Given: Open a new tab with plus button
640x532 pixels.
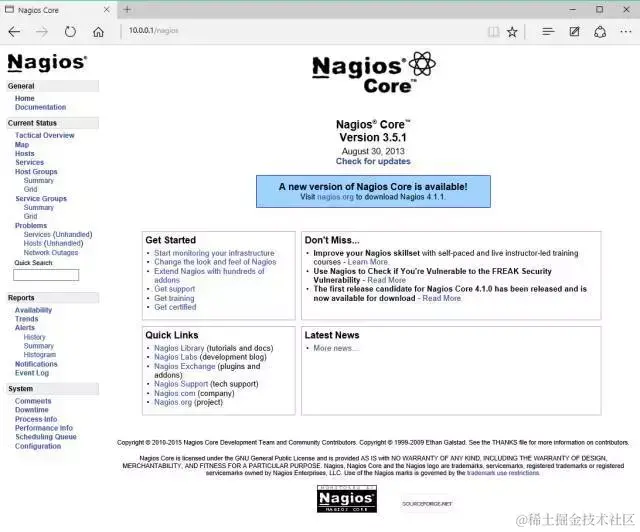Looking at the screenshot, I should click(127, 9).
